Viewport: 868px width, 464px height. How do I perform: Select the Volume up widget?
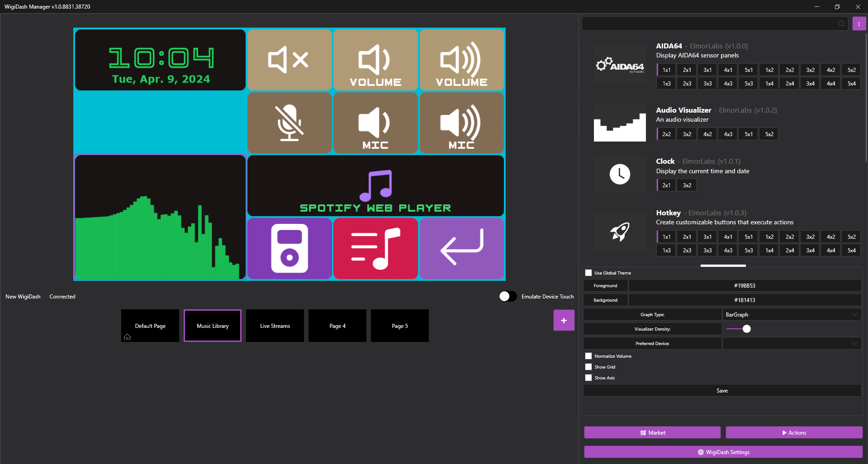pyautogui.click(x=461, y=59)
